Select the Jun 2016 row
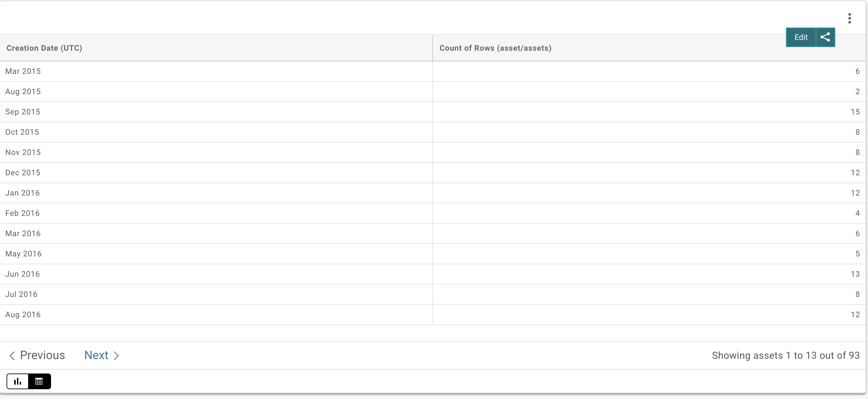The width and height of the screenshot is (868, 399). point(22,274)
